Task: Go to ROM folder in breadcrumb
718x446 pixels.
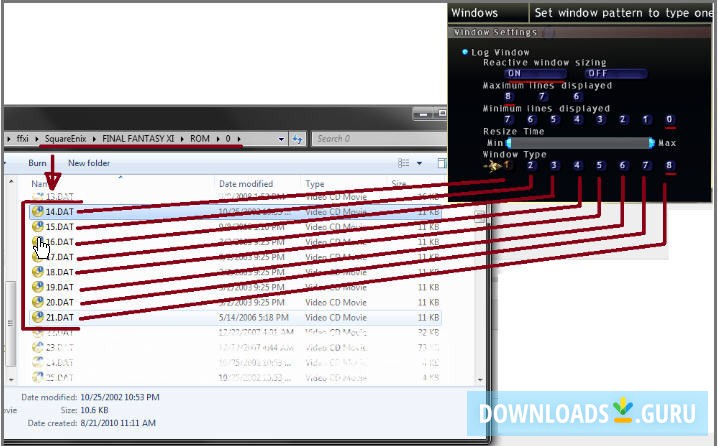Action: [x=200, y=139]
